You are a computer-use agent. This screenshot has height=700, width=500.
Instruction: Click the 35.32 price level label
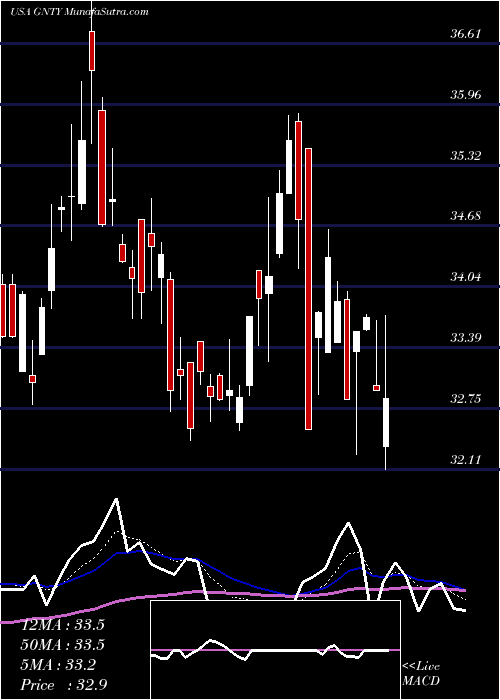point(465,156)
